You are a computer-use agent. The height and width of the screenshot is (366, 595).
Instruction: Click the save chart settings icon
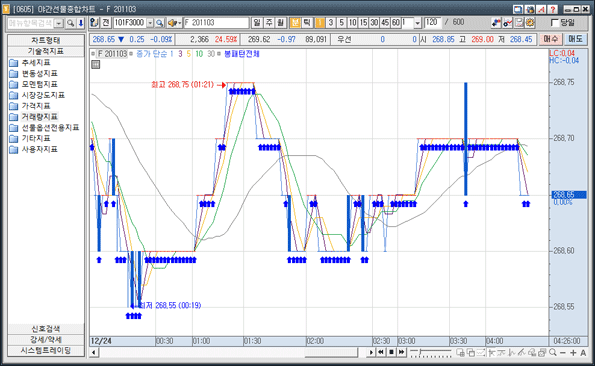[x=519, y=23]
